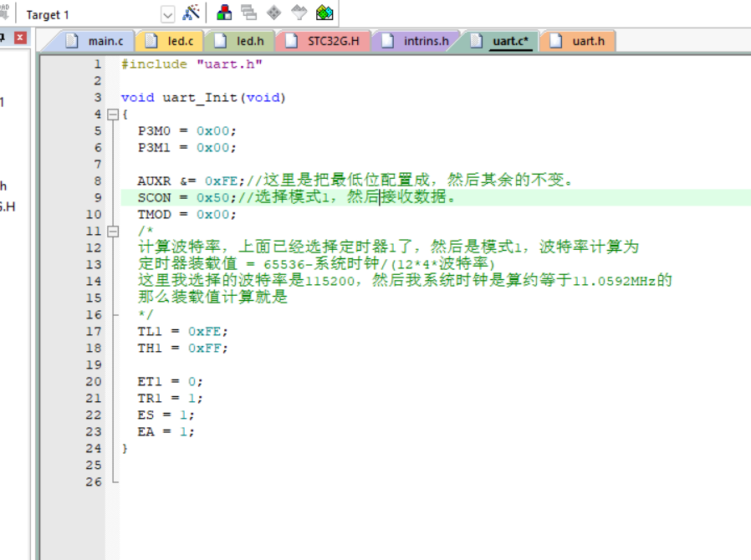Collapse the block comment fold at line 11
Viewport: 751px width, 560px height.
click(113, 232)
